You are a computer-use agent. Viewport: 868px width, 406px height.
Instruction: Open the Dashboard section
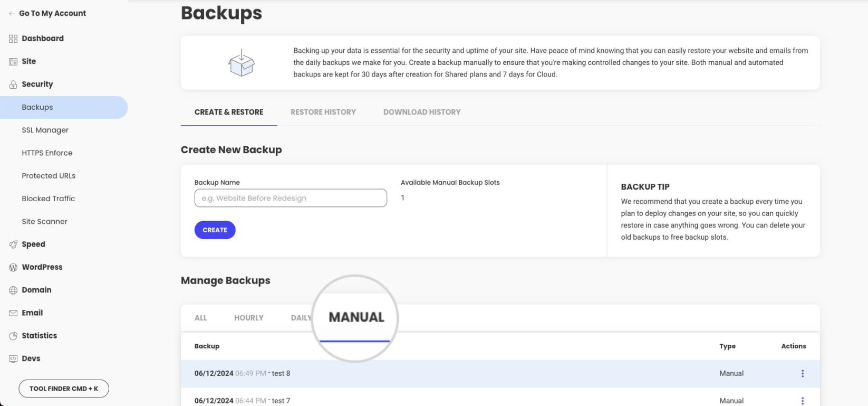pyautogui.click(x=43, y=39)
